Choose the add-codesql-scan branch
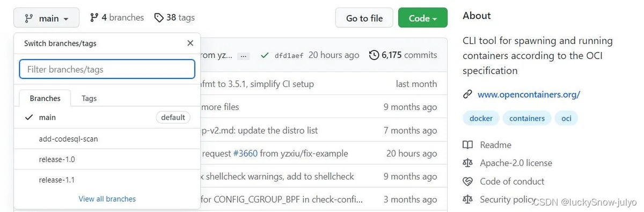This screenshot has height=212, width=644. [107, 139]
